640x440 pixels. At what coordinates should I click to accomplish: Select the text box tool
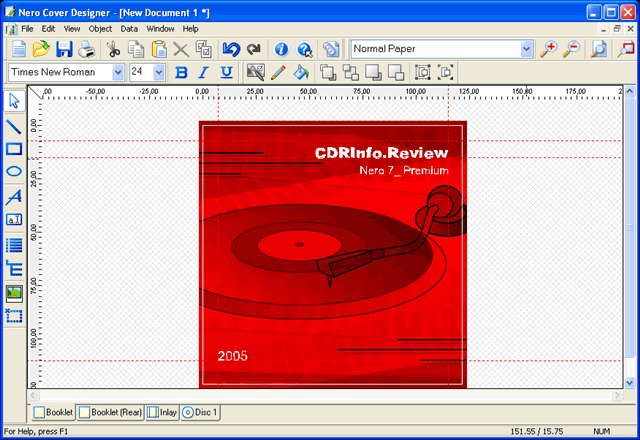click(14, 220)
